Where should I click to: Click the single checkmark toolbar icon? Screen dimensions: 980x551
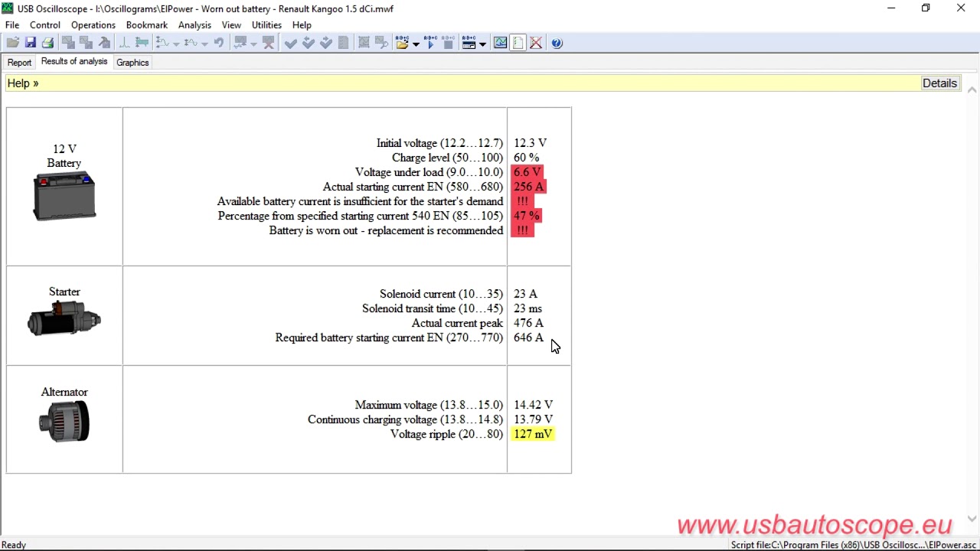pyautogui.click(x=290, y=43)
